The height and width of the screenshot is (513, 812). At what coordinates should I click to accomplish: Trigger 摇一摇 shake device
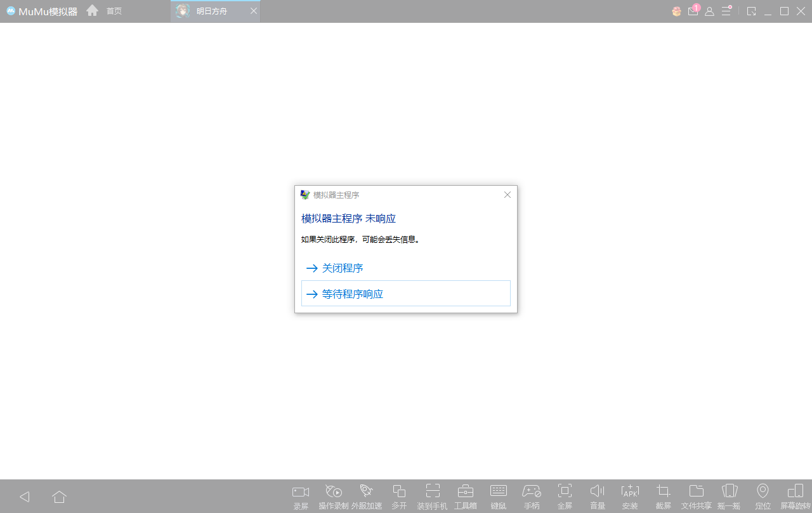click(730, 497)
